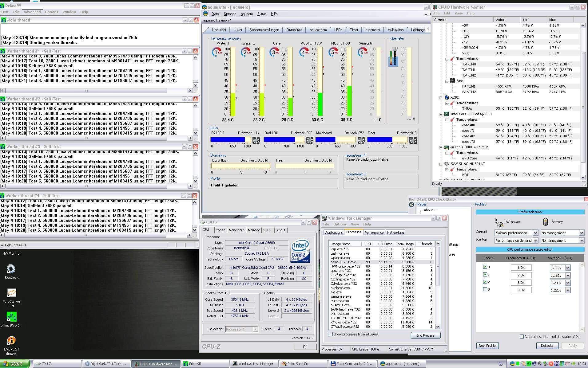Click the Mainboard fan icon in aquasuite
The height and width of the screenshot is (368, 588).
pyautogui.click(x=361, y=140)
